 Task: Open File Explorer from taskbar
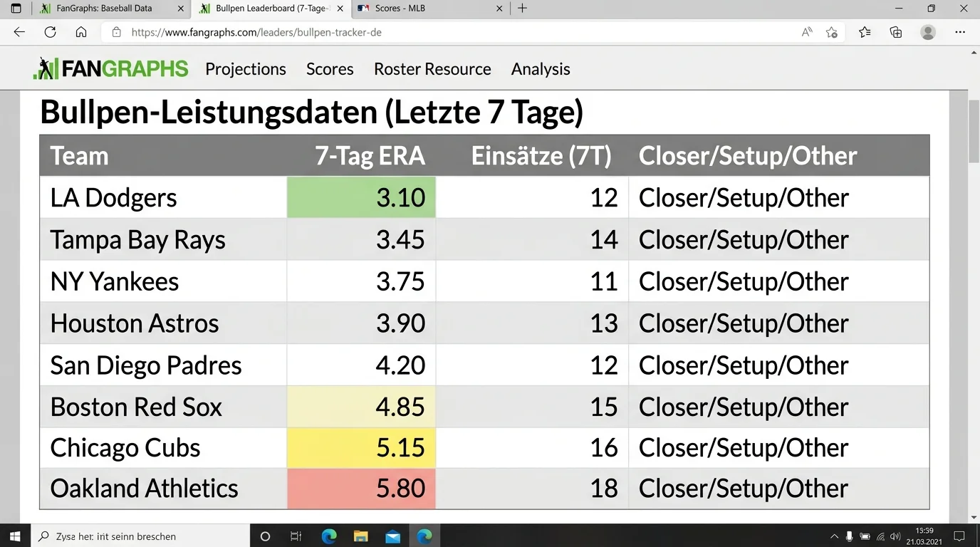(360, 536)
